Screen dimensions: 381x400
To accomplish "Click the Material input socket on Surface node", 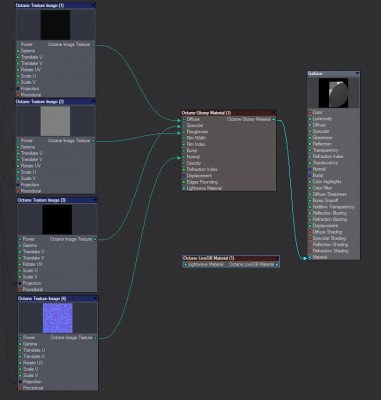I will [x=310, y=257].
